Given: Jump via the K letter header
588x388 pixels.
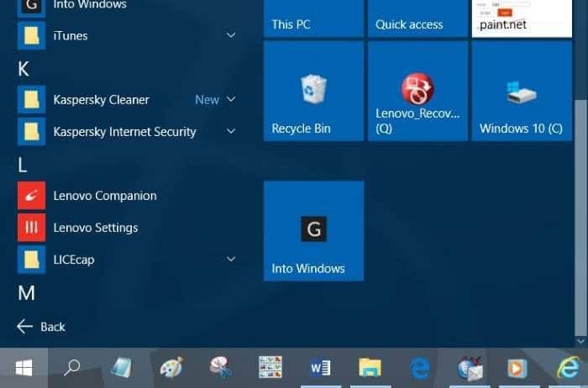Looking at the screenshot, I should point(24,69).
